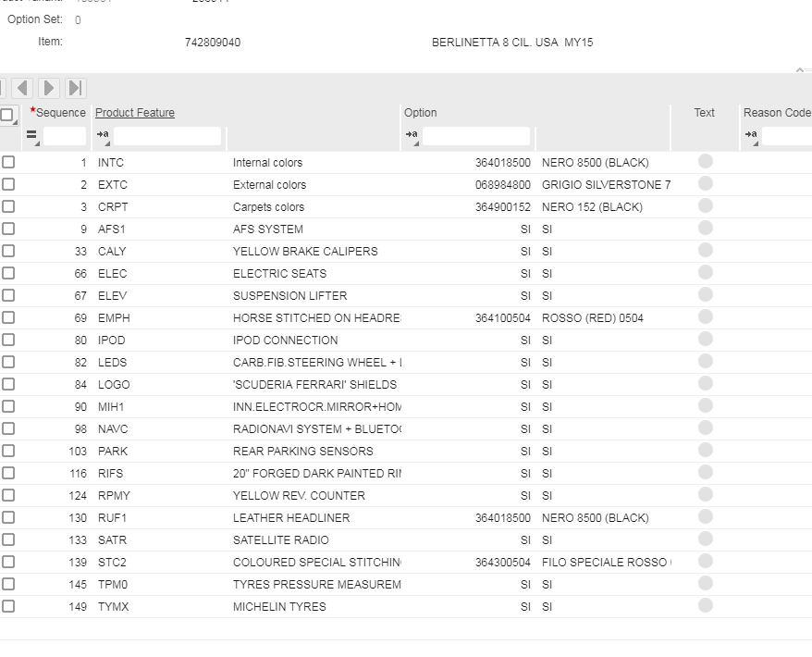
Task: Click text circle icon on LEATHER HEADLINER row
Action: [x=705, y=517]
